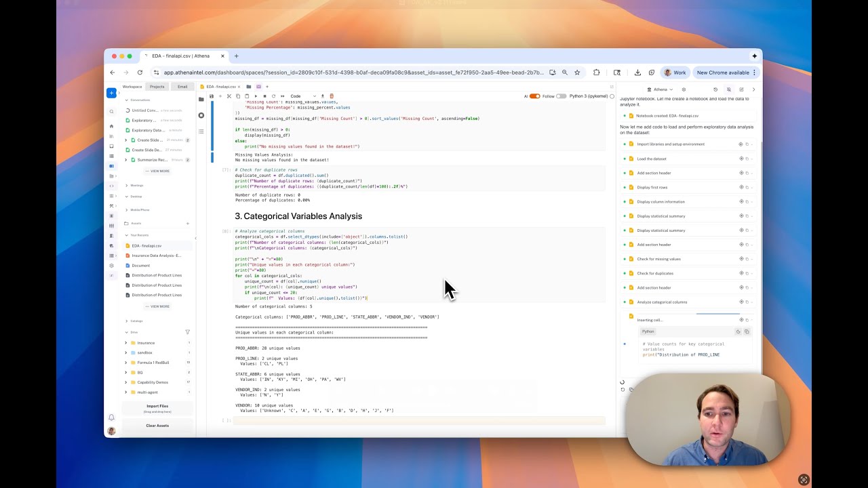Image resolution: width=868 pixels, height=488 pixels.
Task: Copy the Python code snippet in chat
Action: click(747, 331)
